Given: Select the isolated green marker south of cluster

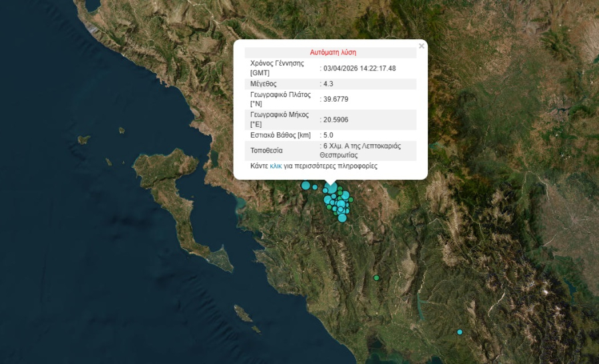Looking at the screenshot, I should [x=376, y=277].
